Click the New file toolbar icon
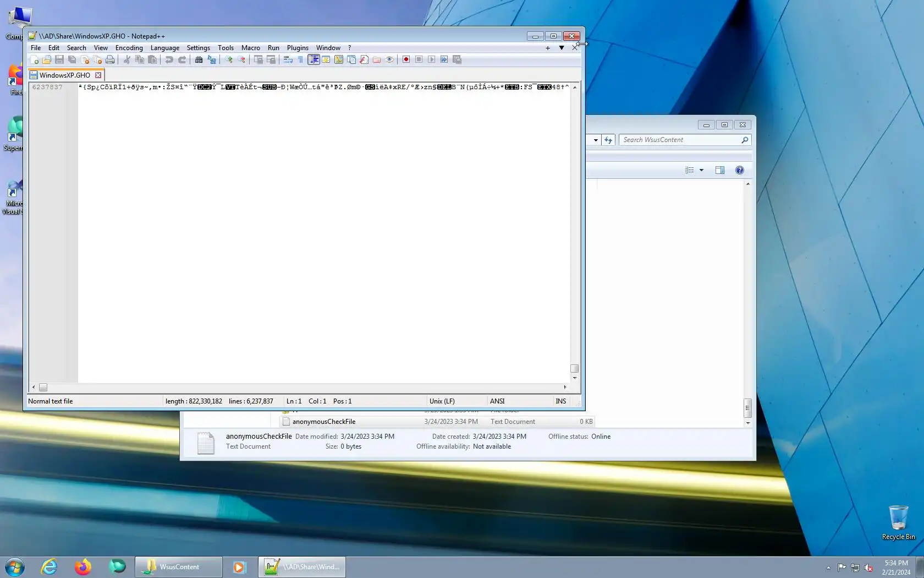 [x=35, y=59]
